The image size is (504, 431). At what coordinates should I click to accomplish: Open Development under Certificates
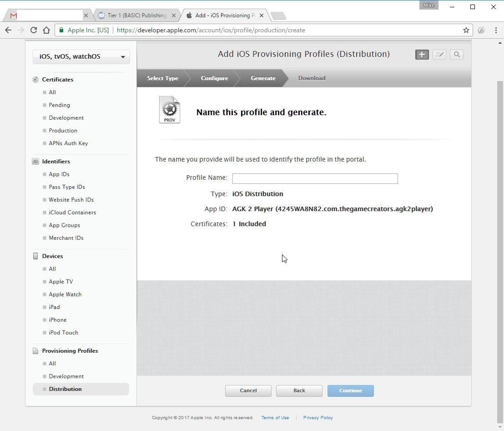point(66,118)
